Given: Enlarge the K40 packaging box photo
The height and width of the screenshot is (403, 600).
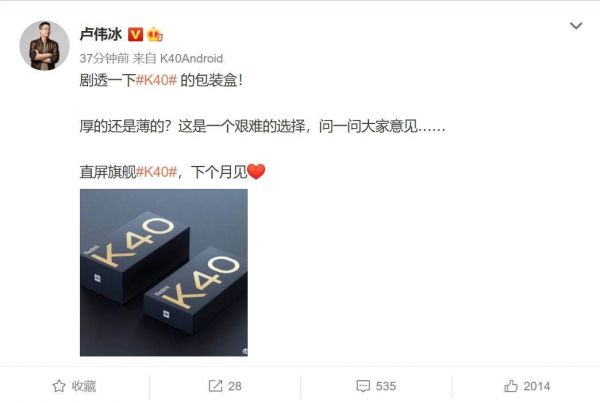Looking at the screenshot, I should 164,272.
